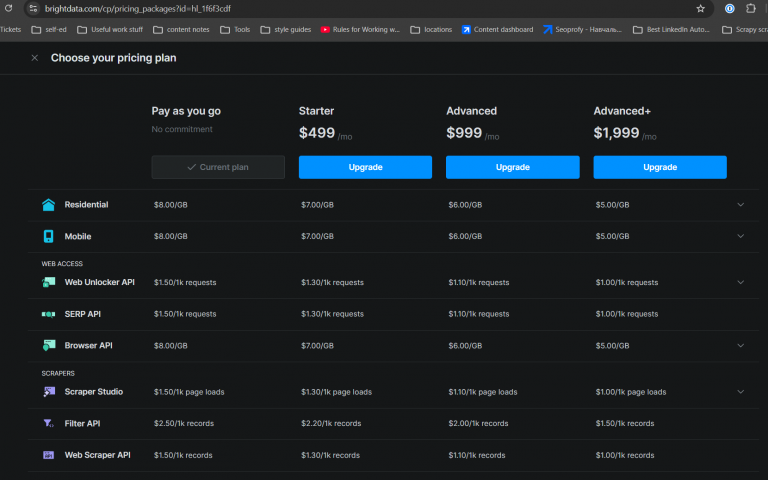Reload the page using browser refresh icon
The height and width of the screenshot is (480, 768).
(x=8, y=8)
